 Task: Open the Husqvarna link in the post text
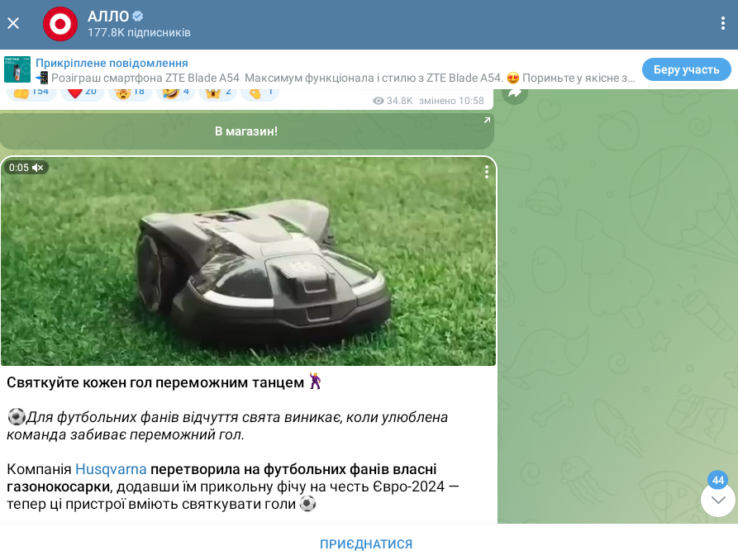pos(112,468)
